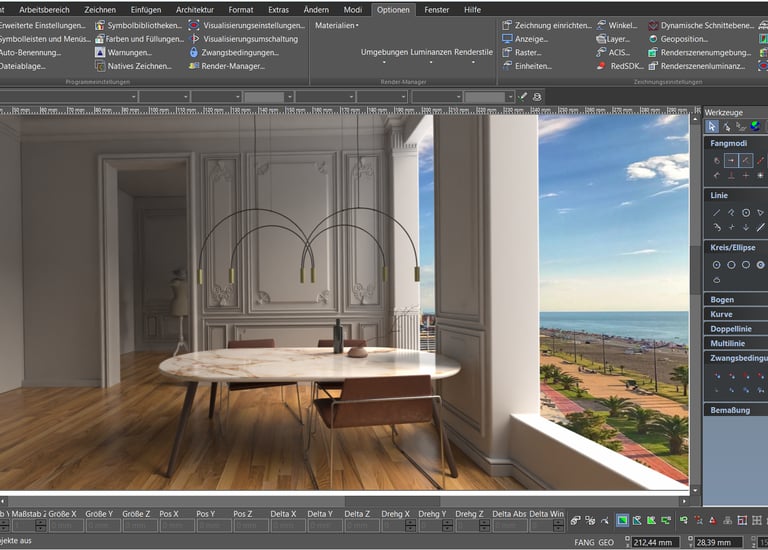Open the Zeichnen menu

100,9
